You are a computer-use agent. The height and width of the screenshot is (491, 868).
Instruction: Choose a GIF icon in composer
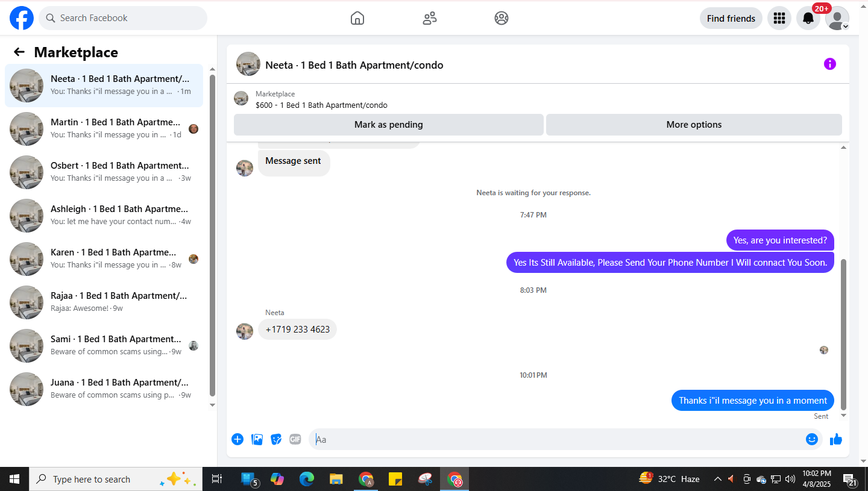(x=295, y=439)
